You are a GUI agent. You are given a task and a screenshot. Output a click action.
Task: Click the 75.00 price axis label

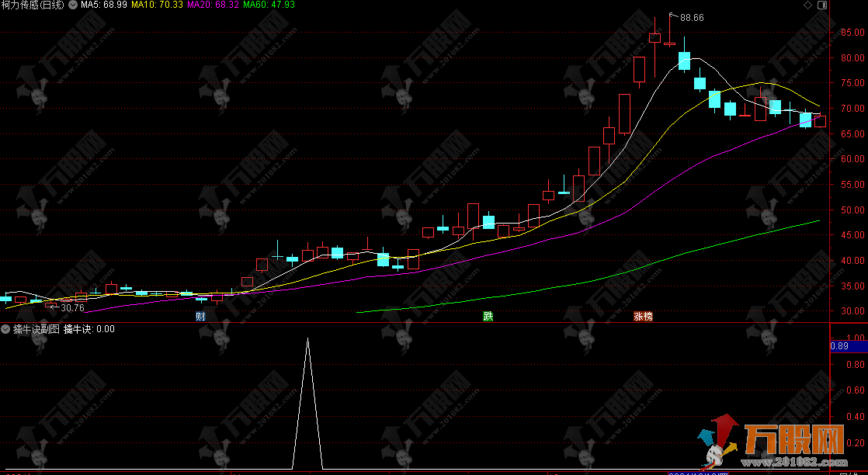852,83
